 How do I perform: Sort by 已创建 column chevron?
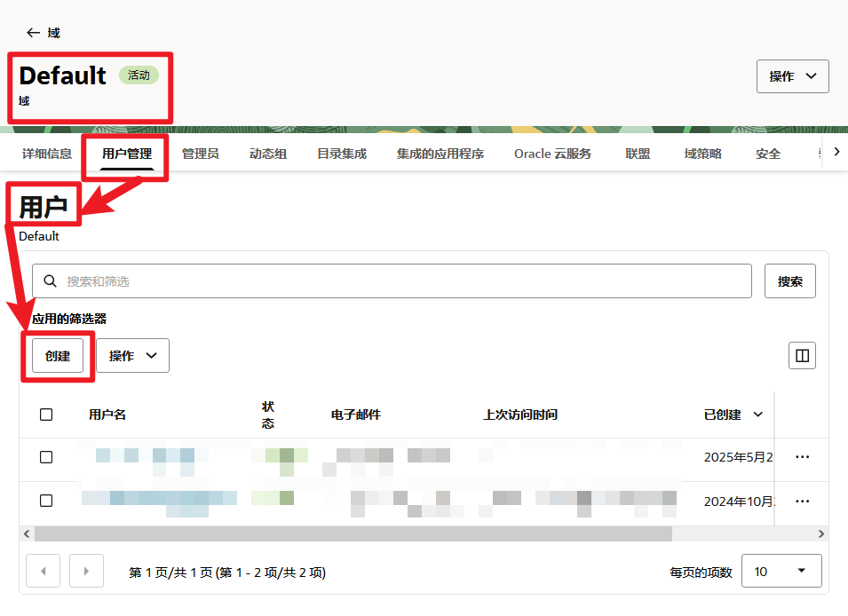pos(758,415)
